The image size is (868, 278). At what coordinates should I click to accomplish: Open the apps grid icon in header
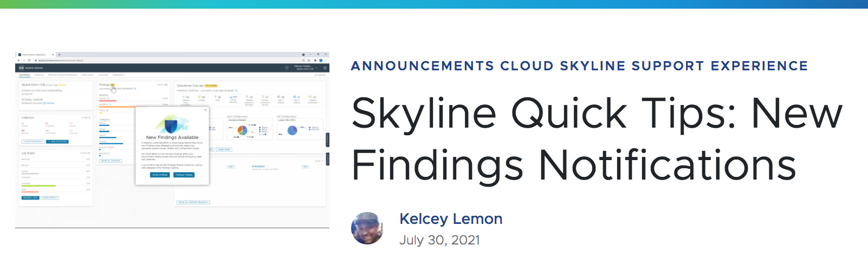(325, 68)
